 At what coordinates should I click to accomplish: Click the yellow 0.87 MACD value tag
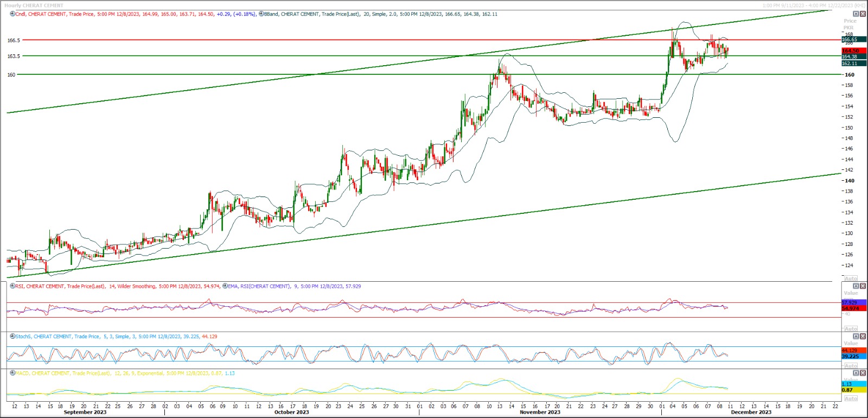[x=853, y=390]
